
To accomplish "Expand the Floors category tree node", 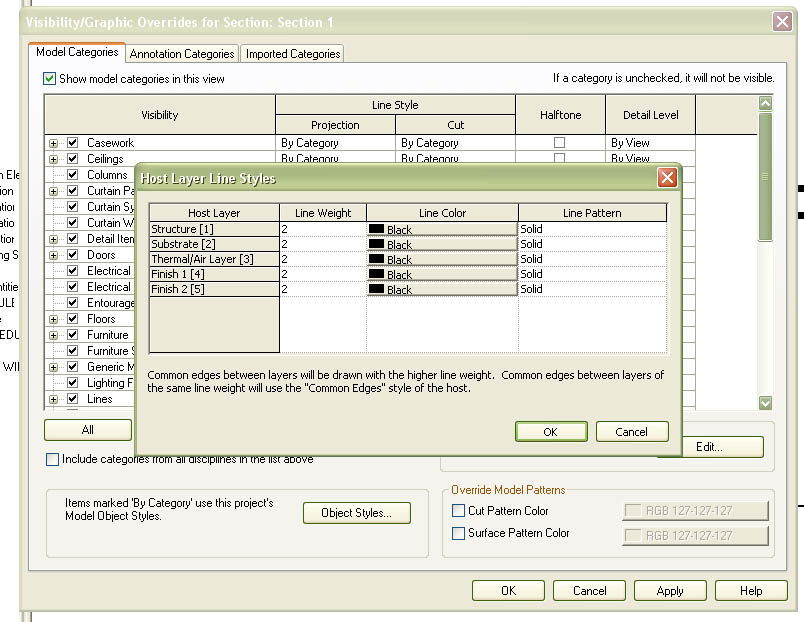I will point(54,319).
